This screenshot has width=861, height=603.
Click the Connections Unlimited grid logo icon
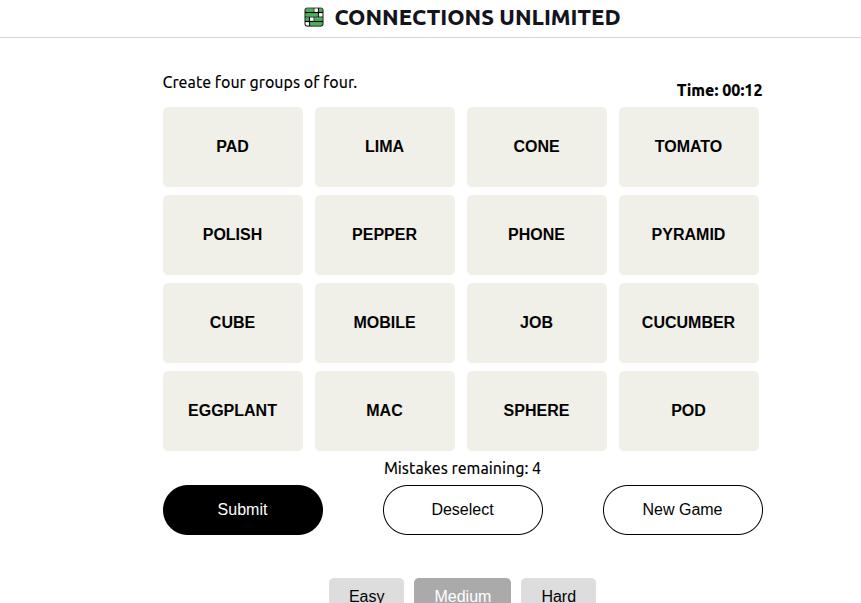click(x=314, y=17)
